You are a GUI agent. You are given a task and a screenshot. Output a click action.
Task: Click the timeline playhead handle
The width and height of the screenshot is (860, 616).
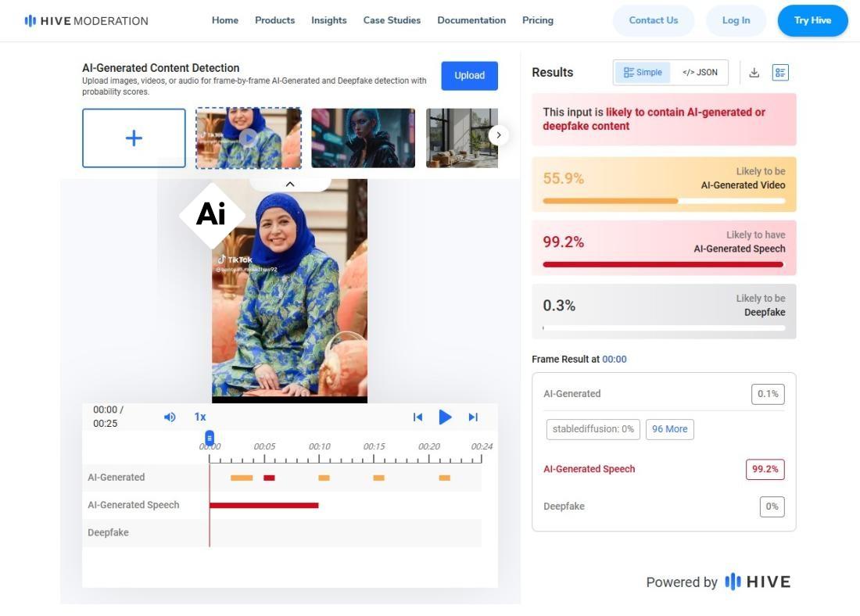[210, 439]
